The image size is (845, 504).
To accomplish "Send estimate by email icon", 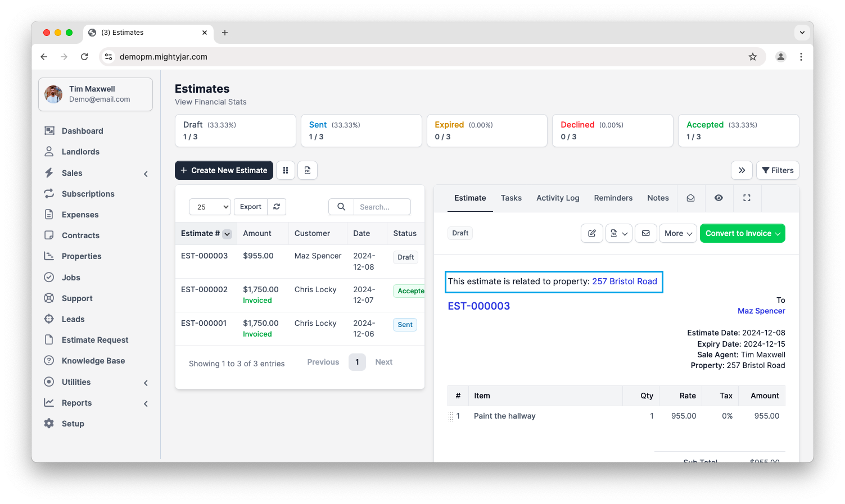I will click(x=646, y=233).
